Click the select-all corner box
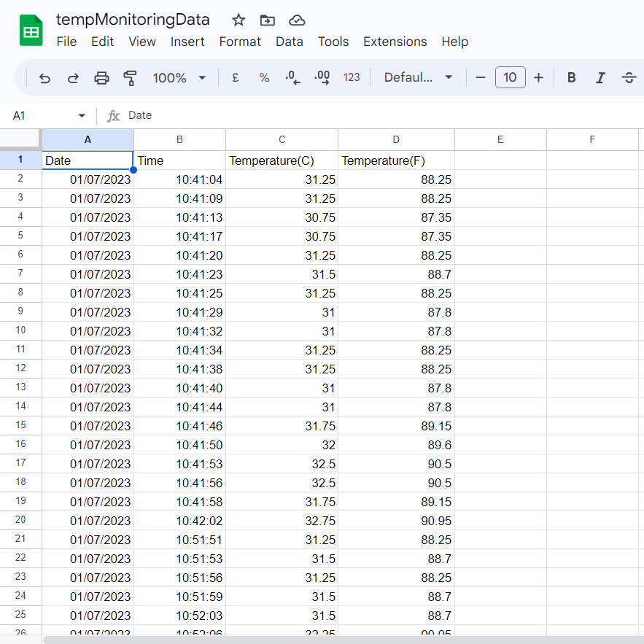The width and height of the screenshot is (644, 644). [20, 139]
